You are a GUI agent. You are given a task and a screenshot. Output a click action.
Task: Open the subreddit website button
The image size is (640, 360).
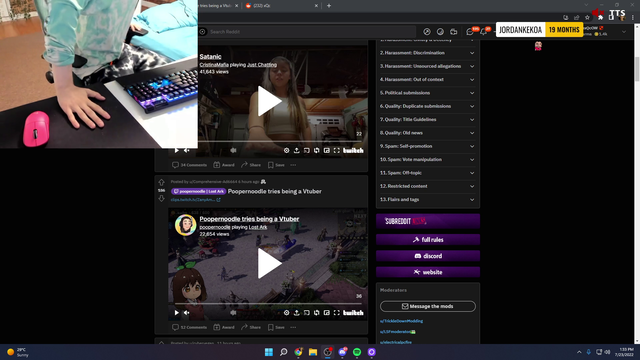coord(428,272)
